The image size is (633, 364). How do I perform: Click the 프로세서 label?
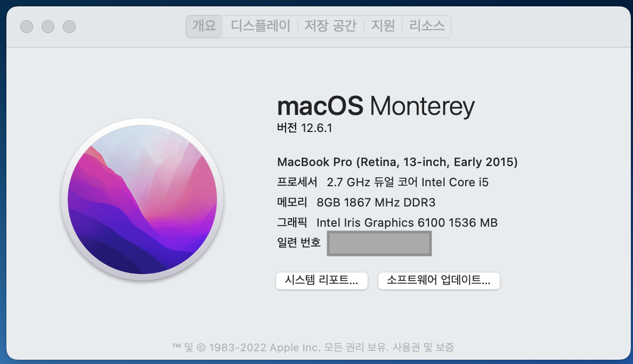click(297, 182)
